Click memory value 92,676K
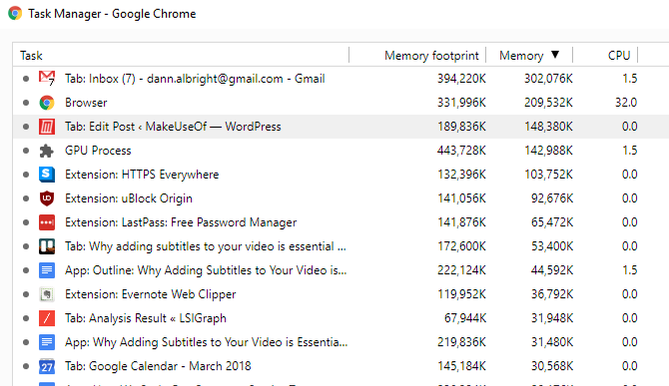This screenshot has width=669, height=386. click(x=552, y=198)
